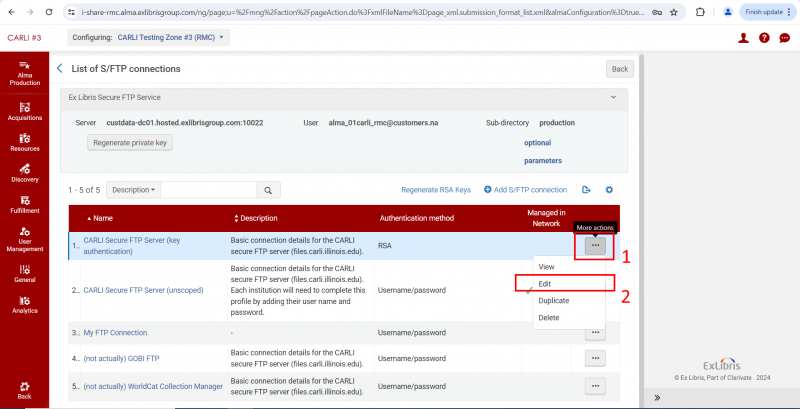Viewport: 800px width, 409px height.
Task: Click the page vertical scrollbar
Action: point(641,229)
